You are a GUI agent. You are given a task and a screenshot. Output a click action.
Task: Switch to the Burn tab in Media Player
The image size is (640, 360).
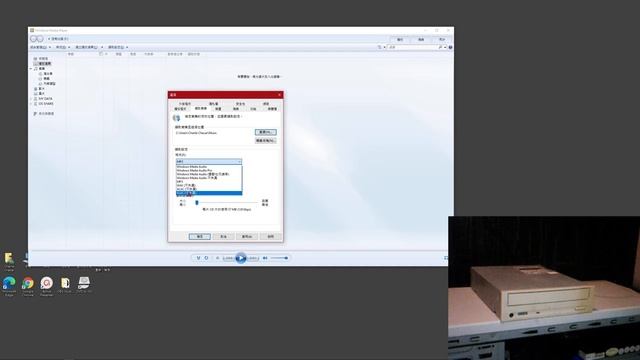pos(421,40)
